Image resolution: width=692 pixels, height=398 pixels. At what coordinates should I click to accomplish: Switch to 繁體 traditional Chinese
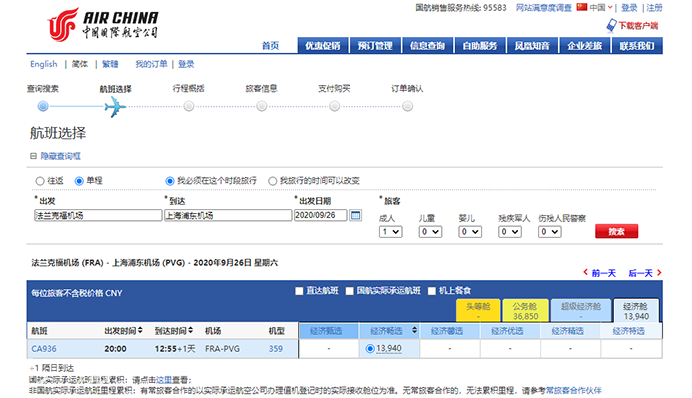coord(110,64)
